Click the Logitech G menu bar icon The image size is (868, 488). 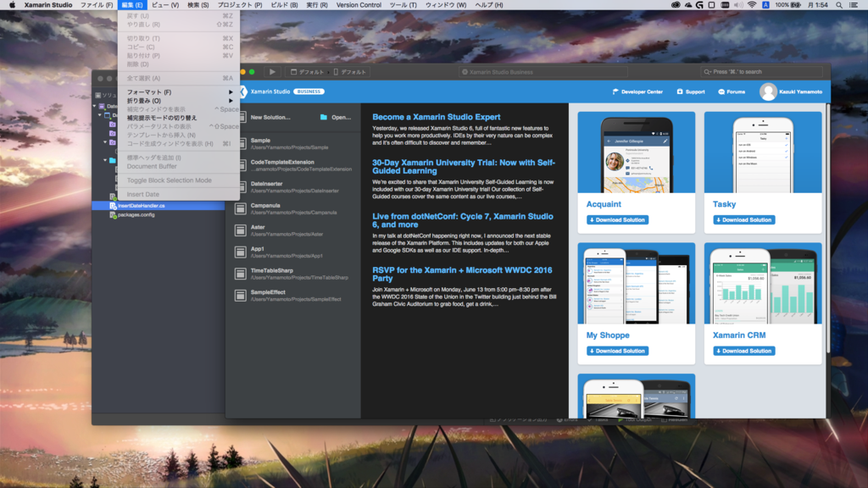coord(699,5)
